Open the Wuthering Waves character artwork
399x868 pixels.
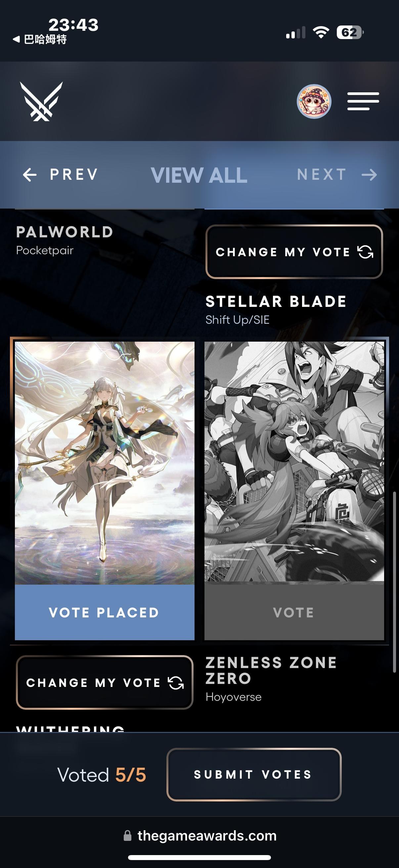(x=104, y=463)
